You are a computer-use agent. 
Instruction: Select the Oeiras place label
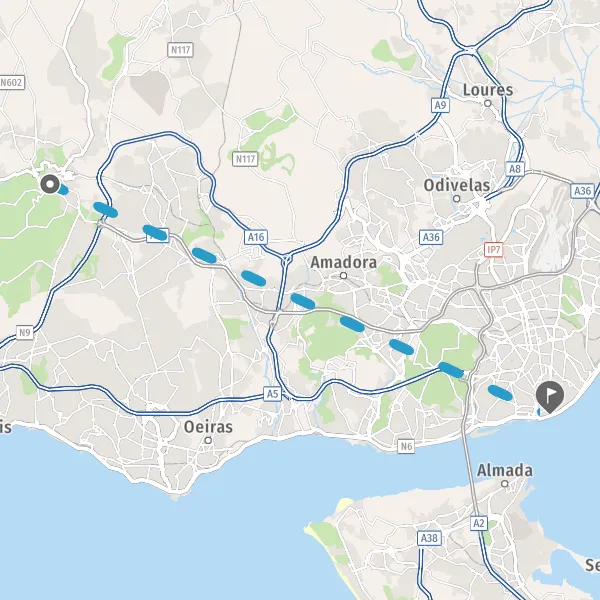coord(208,427)
